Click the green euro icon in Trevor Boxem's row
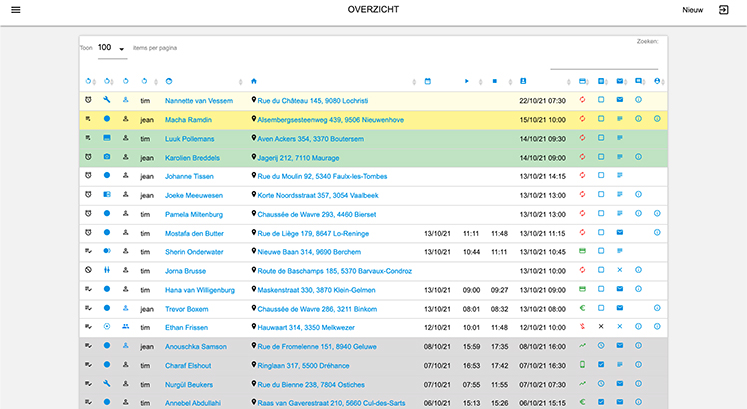The image size is (747, 409). coord(583,308)
